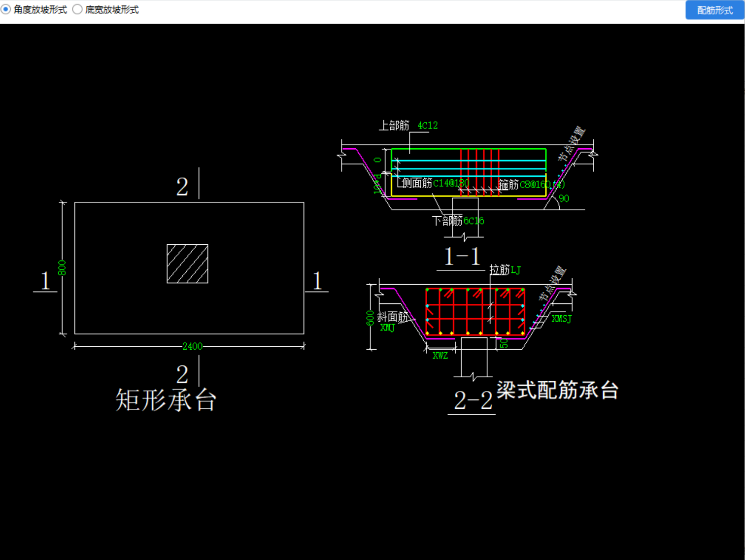Image resolution: width=745 pixels, height=560 pixels.
Task: Select the 底宽放坡形式 radio option
Action: 105,9
